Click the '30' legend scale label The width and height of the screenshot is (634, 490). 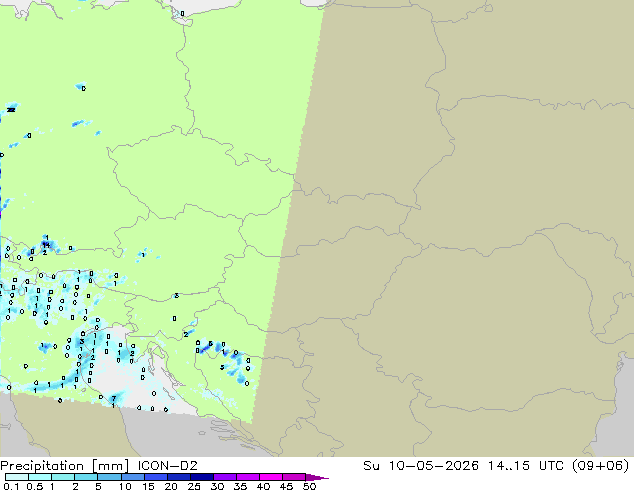pos(217,486)
